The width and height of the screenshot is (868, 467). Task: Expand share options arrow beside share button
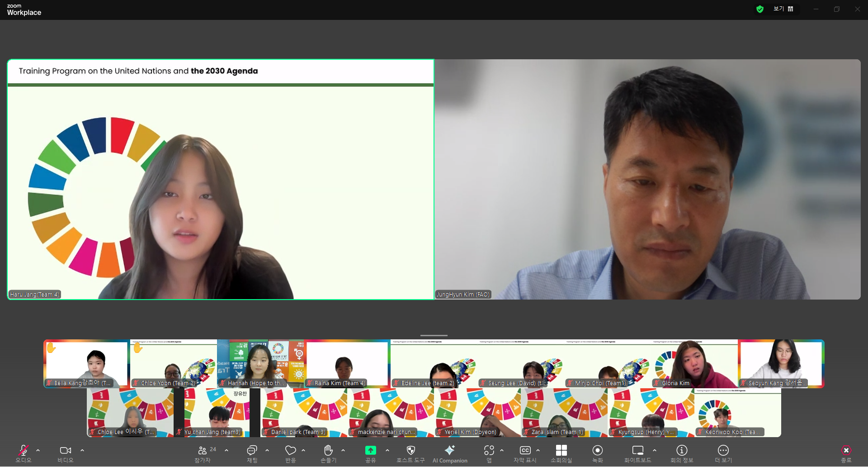[387, 451]
